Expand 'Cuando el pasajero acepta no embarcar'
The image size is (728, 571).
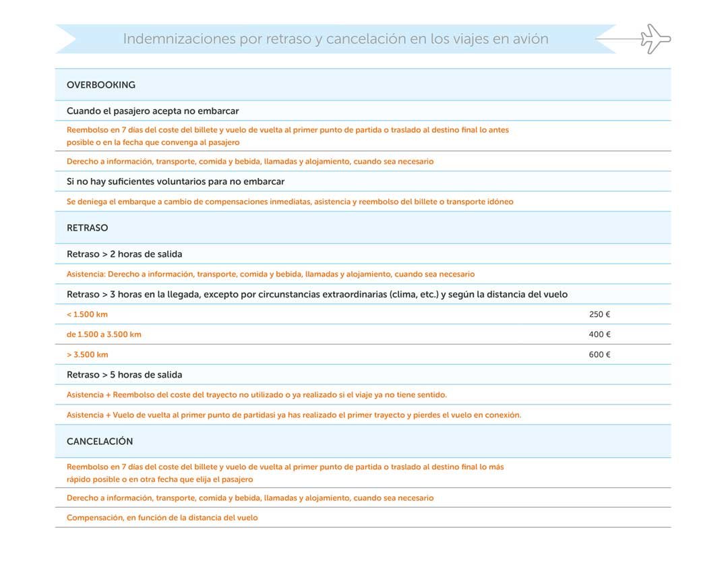click(154, 110)
